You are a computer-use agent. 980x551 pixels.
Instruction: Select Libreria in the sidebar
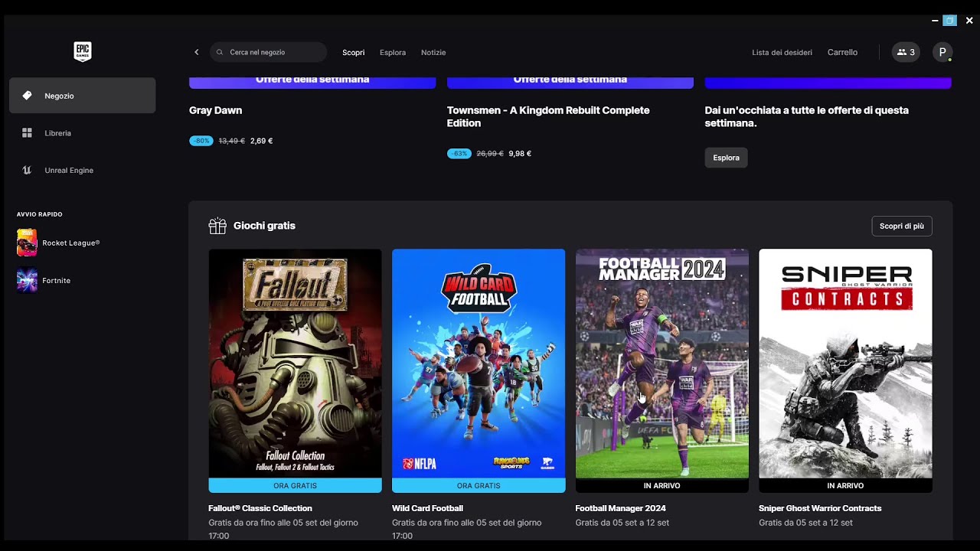pos(82,133)
